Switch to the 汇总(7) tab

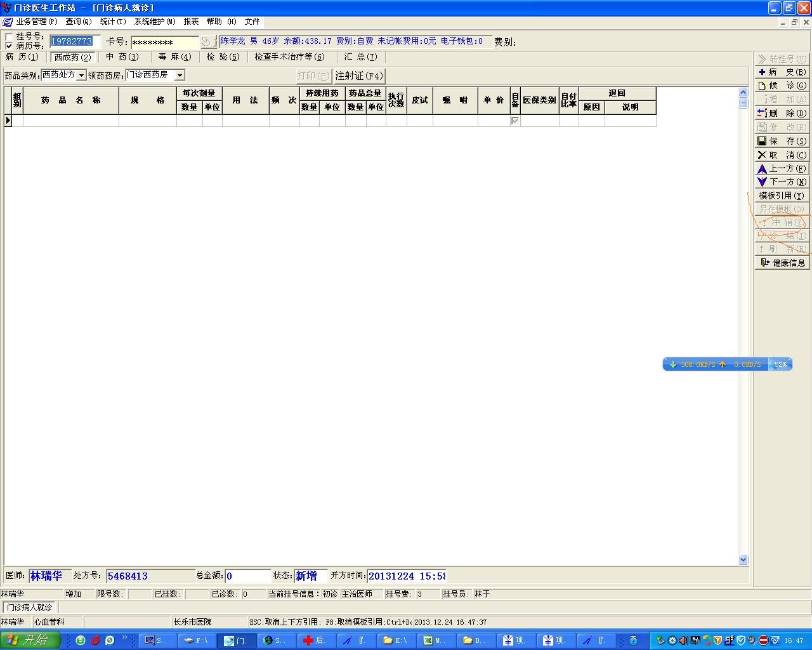coord(361,57)
